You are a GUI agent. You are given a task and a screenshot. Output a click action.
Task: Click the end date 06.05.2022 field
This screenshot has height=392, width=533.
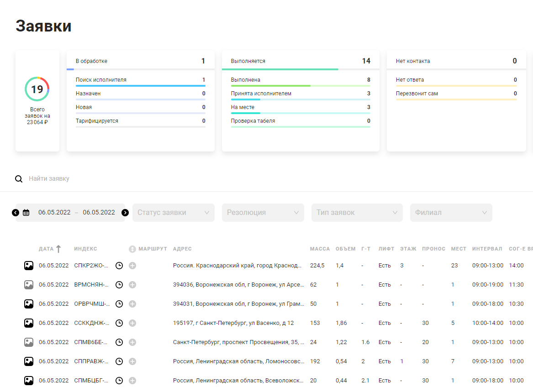coord(99,213)
